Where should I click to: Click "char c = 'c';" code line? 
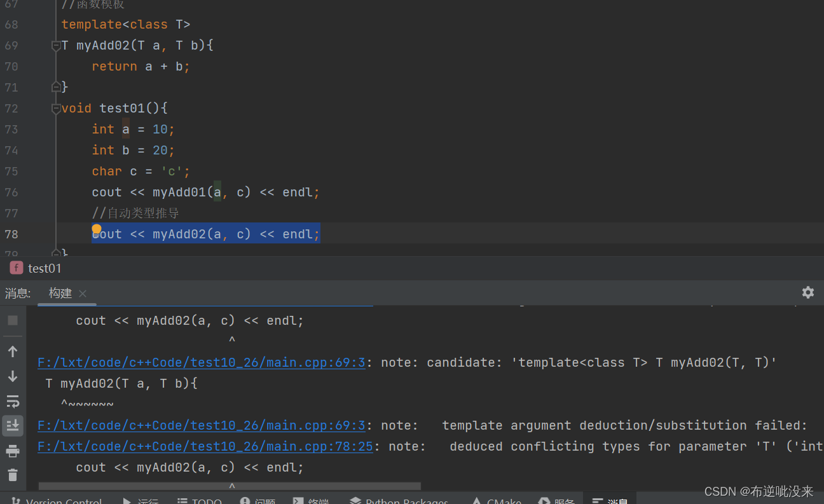(141, 172)
